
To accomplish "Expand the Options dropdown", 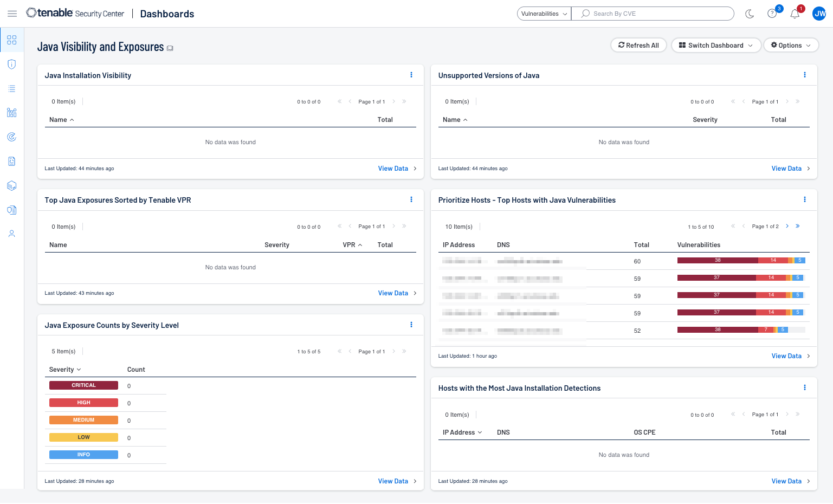I will pos(791,45).
